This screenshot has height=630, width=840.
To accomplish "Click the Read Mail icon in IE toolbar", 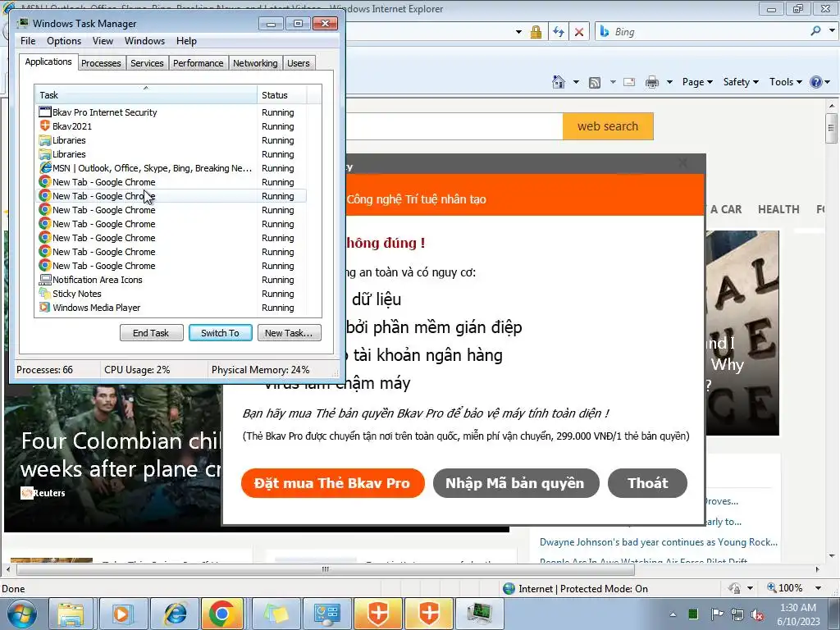I will (629, 82).
